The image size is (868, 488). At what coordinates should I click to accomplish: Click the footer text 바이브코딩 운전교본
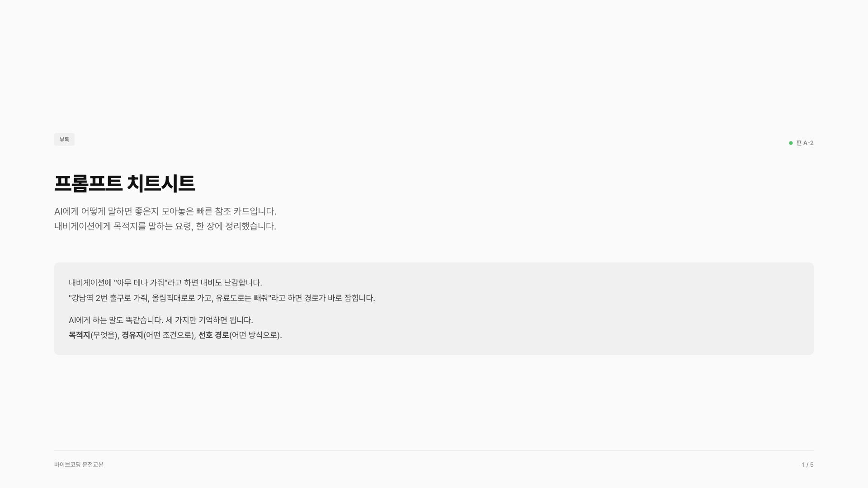pos(79,465)
